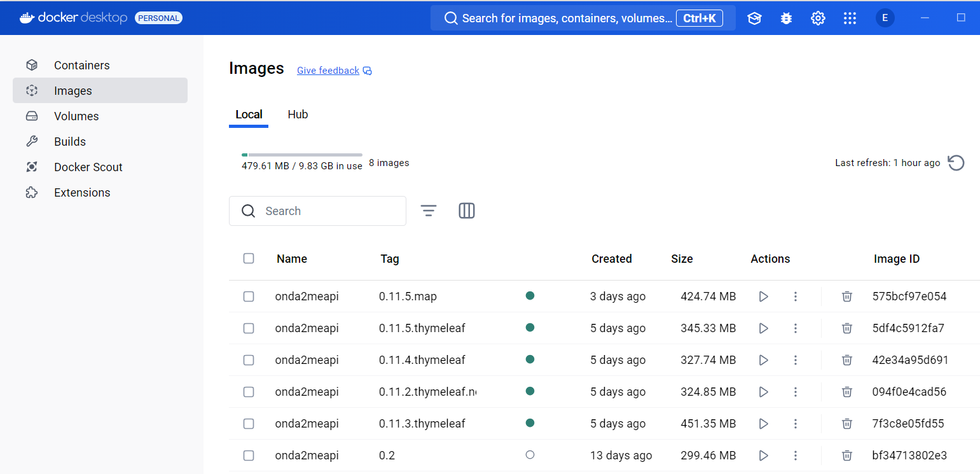The image size is (980, 474).
Task: Open more actions for 0.11.4.thymeleaf
Action: pyautogui.click(x=795, y=360)
